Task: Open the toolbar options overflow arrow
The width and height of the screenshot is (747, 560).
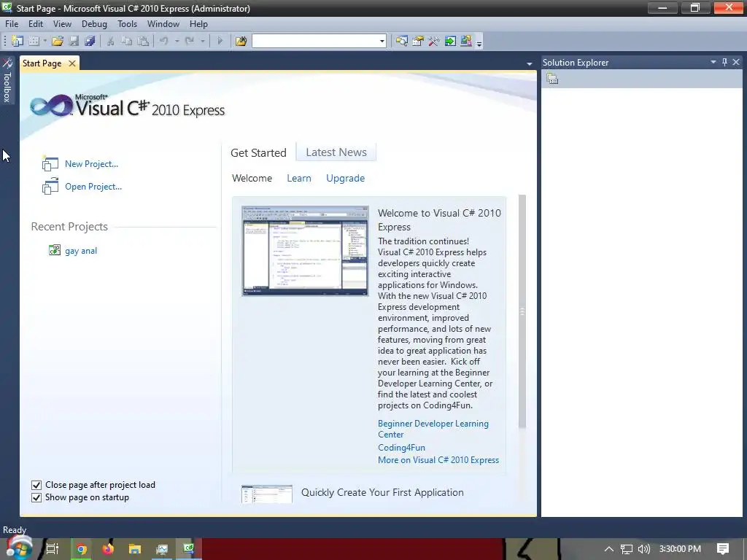Action: coord(479,43)
